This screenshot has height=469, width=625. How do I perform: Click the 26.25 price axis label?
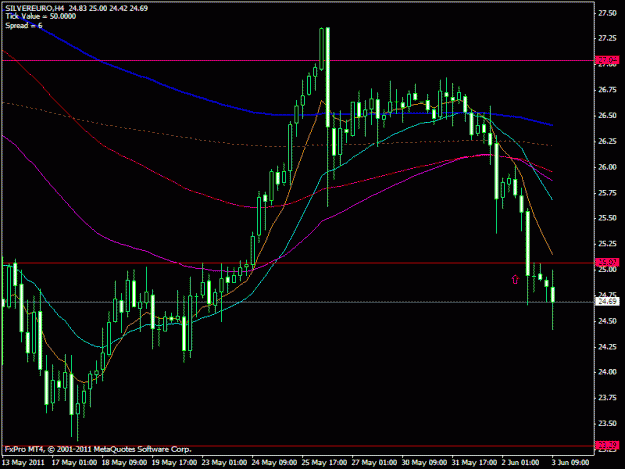[607, 141]
